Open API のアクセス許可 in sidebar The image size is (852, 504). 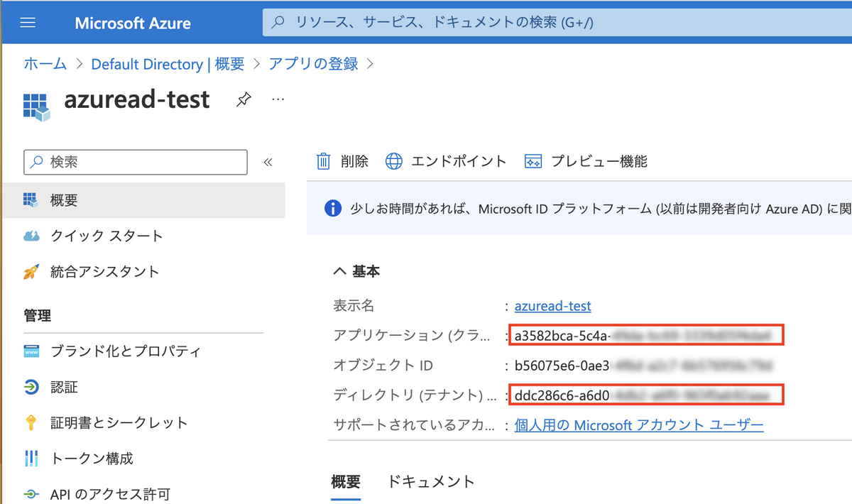tap(110, 494)
